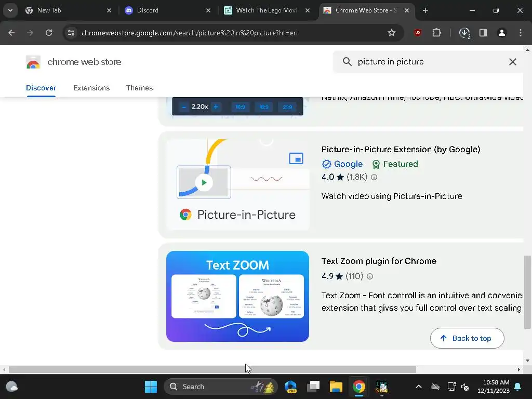Viewport: 532px width, 399px height.
Task: Reload the current page
Action: point(49,33)
